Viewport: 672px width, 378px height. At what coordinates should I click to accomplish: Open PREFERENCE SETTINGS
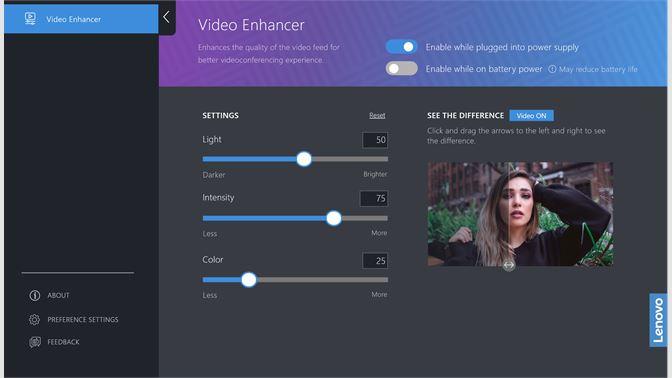(83, 319)
